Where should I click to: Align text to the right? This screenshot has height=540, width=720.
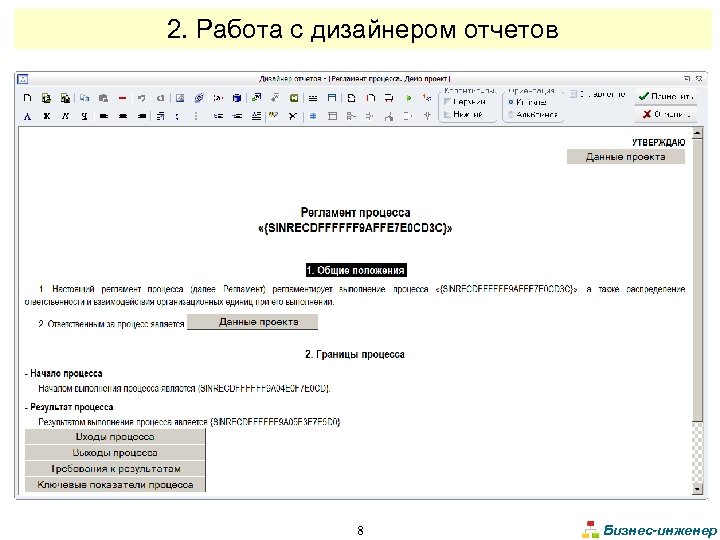pyautogui.click(x=142, y=116)
